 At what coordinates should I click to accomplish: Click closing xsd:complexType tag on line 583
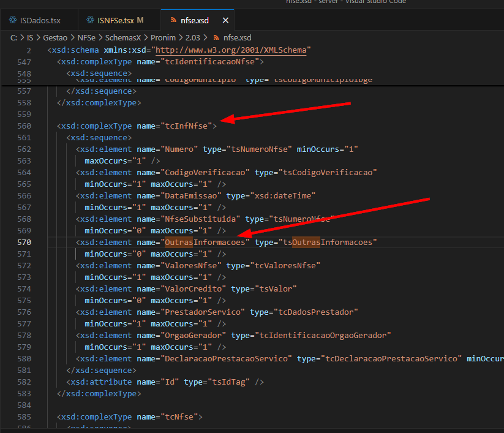coord(99,394)
